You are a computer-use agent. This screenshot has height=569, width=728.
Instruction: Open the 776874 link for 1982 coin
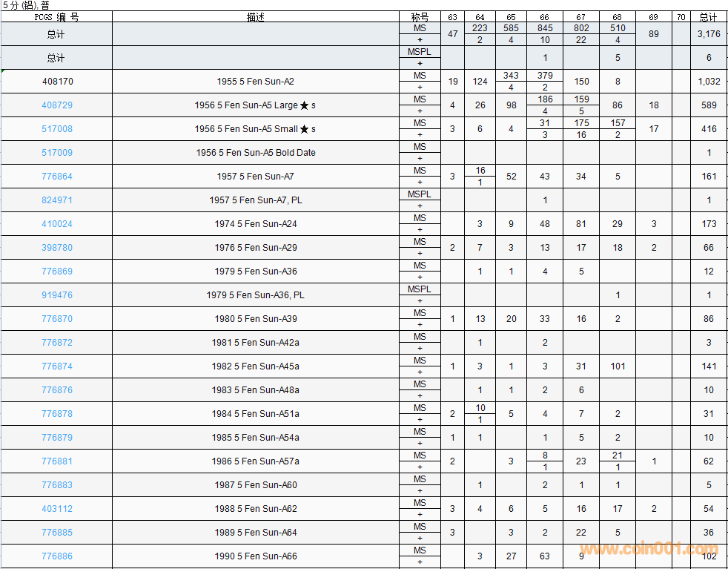(x=57, y=366)
